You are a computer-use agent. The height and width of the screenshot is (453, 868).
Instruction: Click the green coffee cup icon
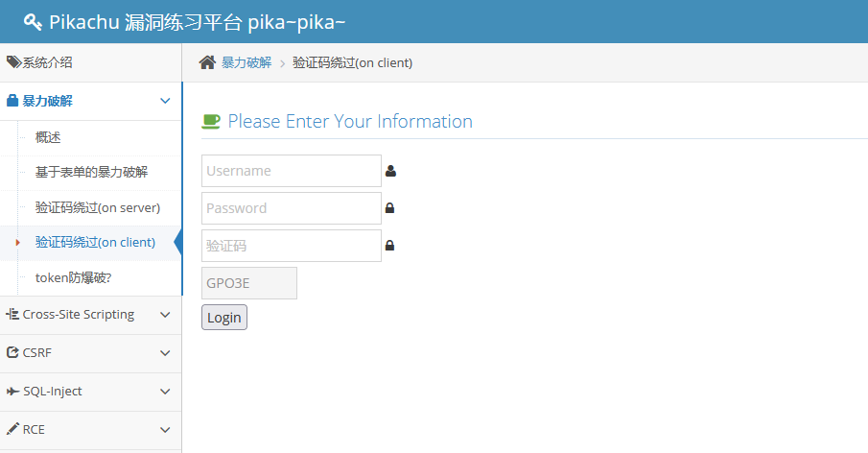click(211, 121)
